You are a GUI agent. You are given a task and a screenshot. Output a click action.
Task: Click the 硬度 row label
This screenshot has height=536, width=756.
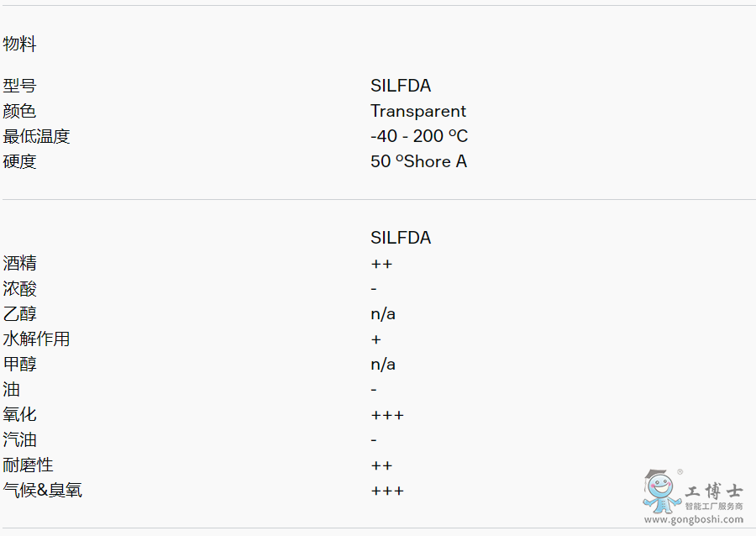click(x=19, y=161)
